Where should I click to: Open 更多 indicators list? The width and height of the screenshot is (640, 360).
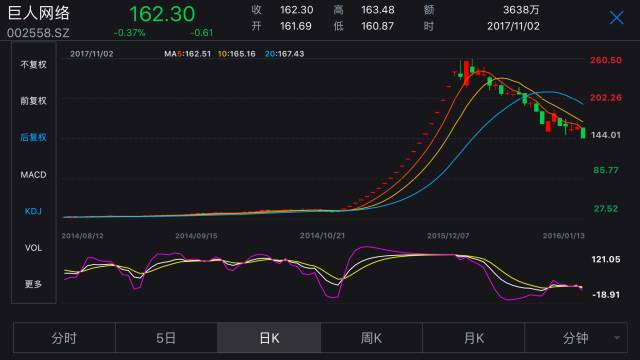tap(33, 284)
